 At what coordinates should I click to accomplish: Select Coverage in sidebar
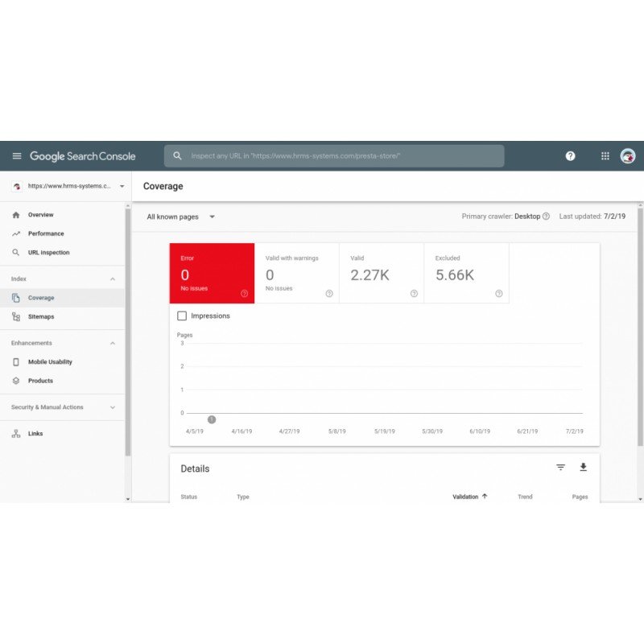click(63, 298)
